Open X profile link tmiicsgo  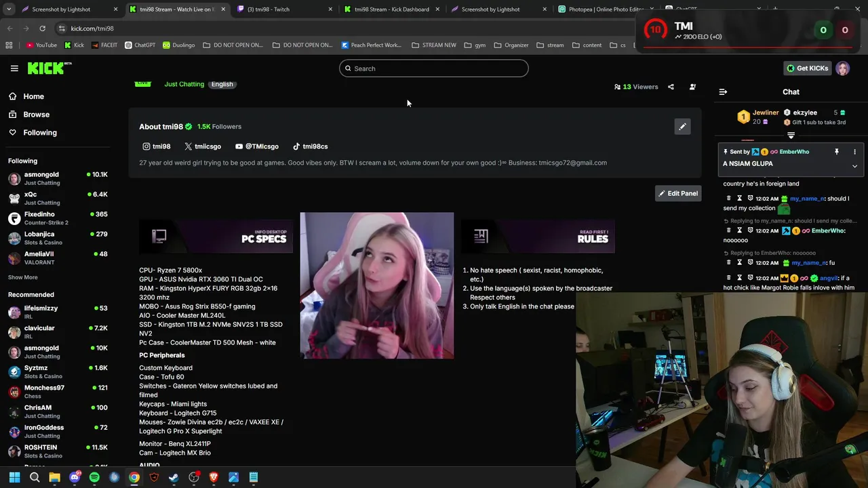click(202, 146)
